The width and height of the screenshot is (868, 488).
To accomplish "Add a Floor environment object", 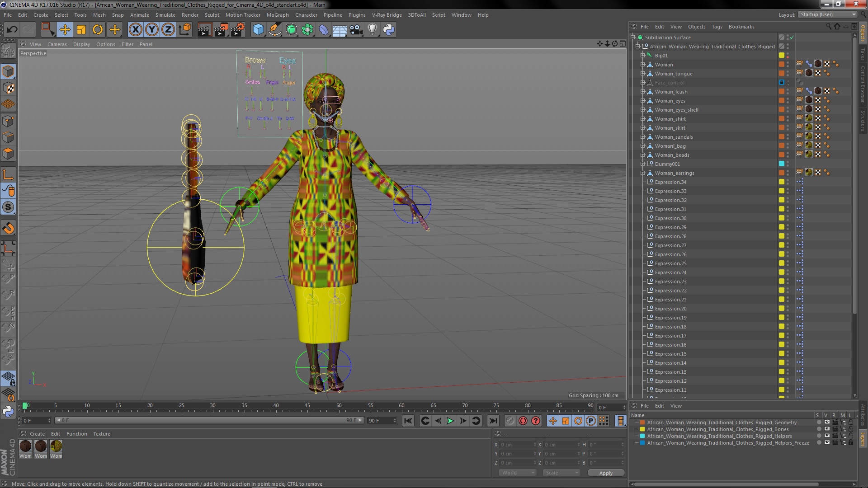I will pos(340,30).
